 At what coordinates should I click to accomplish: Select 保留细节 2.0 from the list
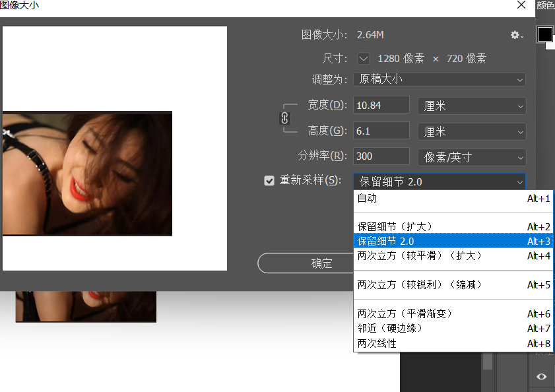click(453, 241)
